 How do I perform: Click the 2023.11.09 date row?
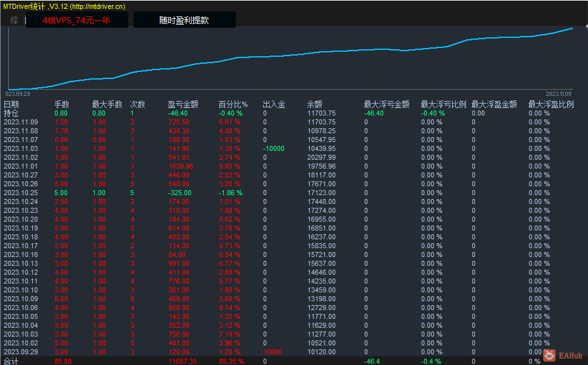(21, 122)
